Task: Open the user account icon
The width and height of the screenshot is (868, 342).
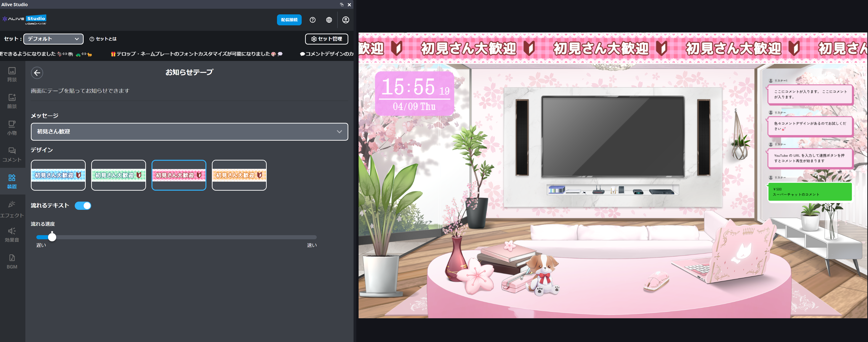Action: point(345,20)
